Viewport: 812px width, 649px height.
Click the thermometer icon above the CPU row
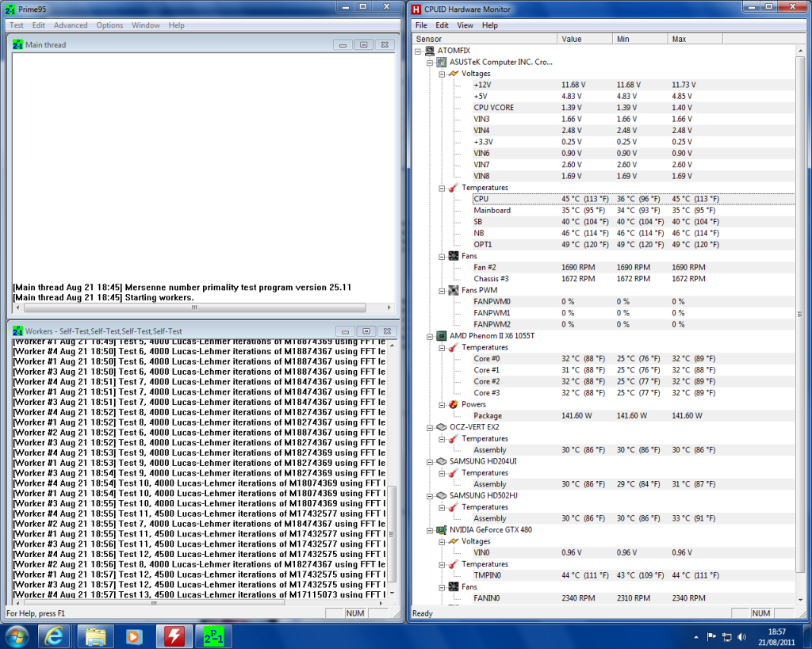[x=454, y=188]
